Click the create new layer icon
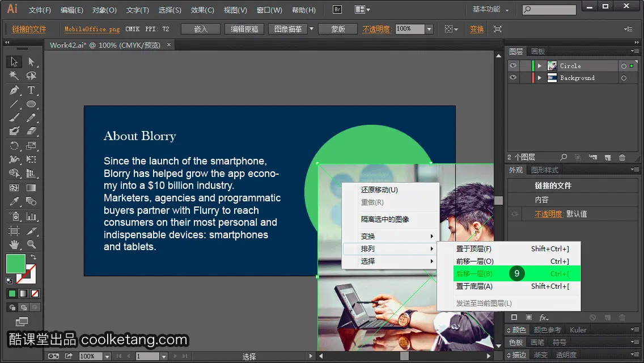 pyautogui.click(x=608, y=158)
